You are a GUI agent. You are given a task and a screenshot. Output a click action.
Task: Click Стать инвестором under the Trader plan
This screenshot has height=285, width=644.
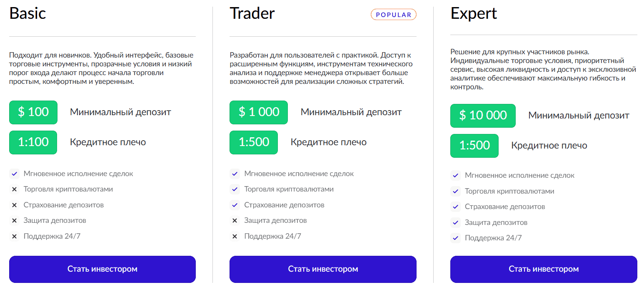[322, 269]
